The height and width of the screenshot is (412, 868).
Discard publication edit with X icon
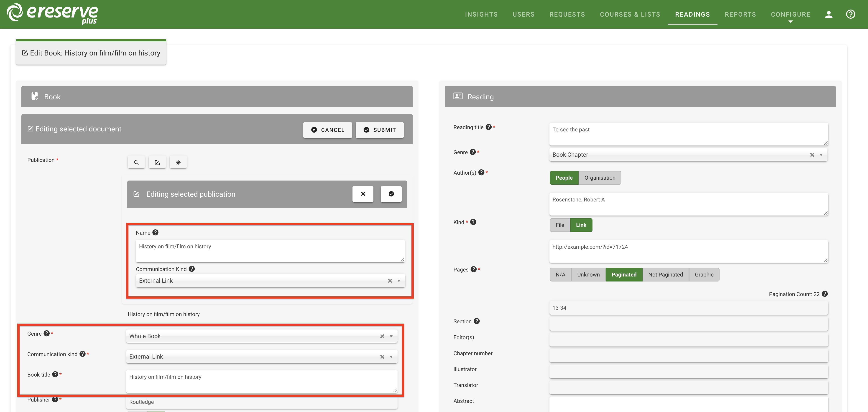[x=363, y=194]
